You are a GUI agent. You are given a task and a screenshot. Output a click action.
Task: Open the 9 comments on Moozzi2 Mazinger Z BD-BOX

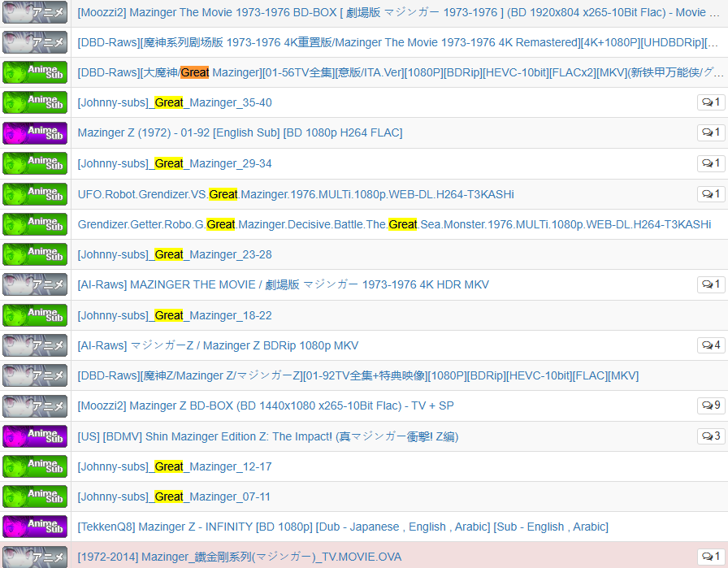pyautogui.click(x=711, y=405)
